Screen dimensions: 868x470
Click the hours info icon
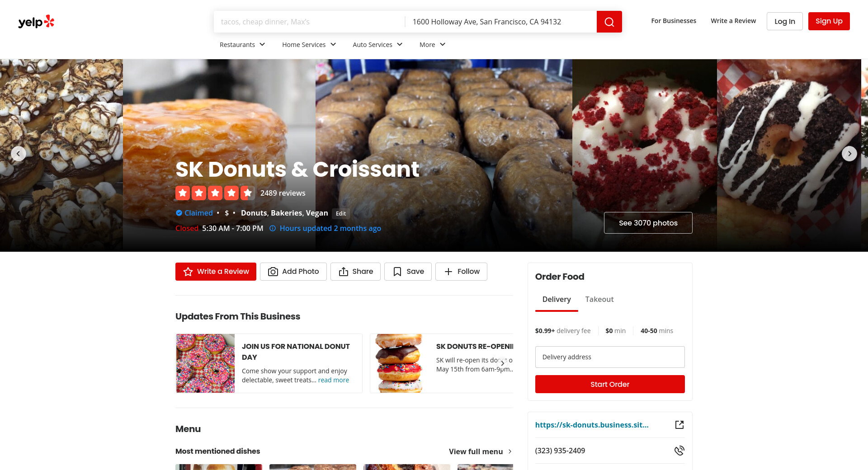[273, 228]
